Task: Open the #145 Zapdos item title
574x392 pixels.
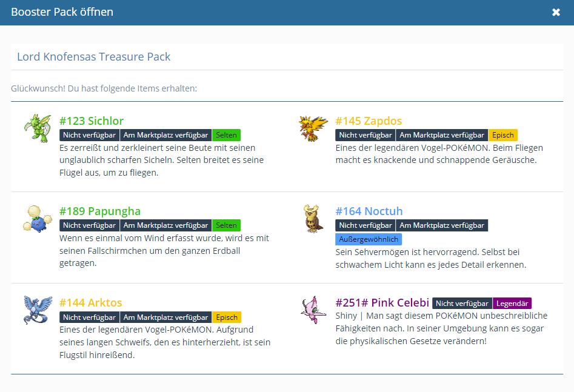Action: click(x=369, y=121)
